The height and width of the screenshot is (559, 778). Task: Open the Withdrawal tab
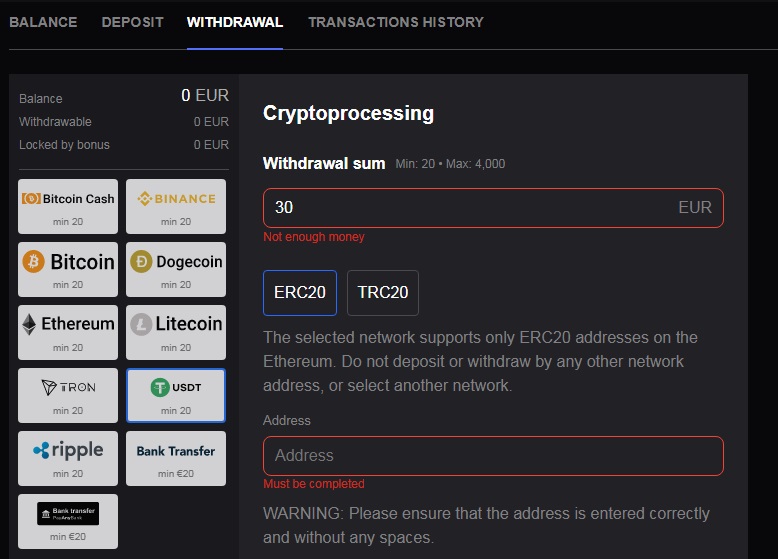click(235, 22)
